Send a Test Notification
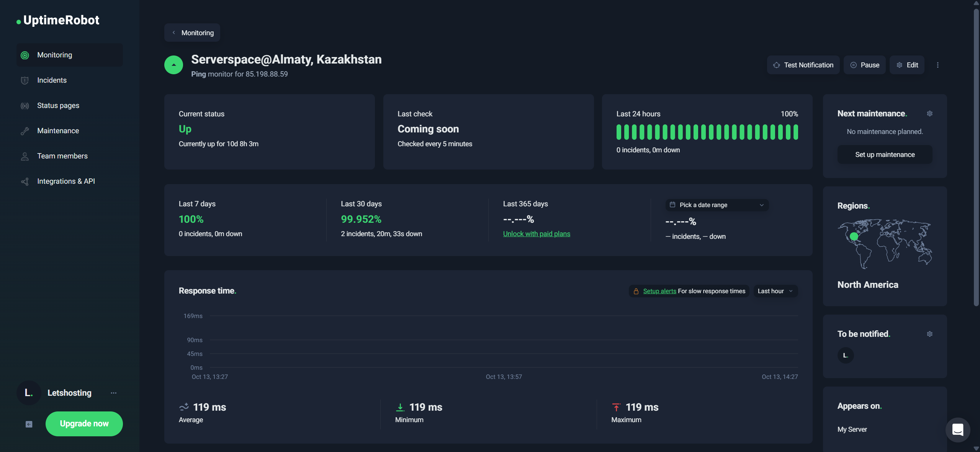980x452 pixels. point(803,65)
